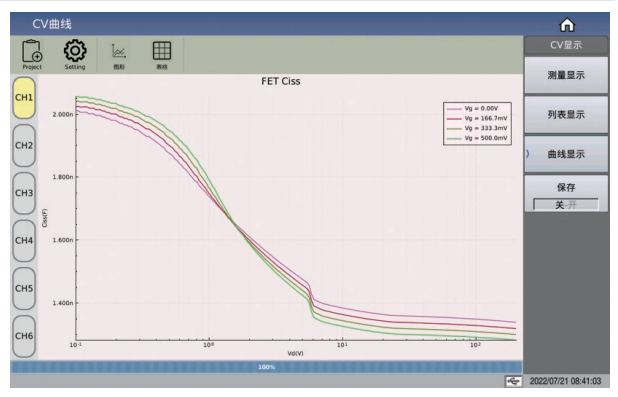Select channel CH1
This screenshot has height=397, width=618.
[x=24, y=97]
